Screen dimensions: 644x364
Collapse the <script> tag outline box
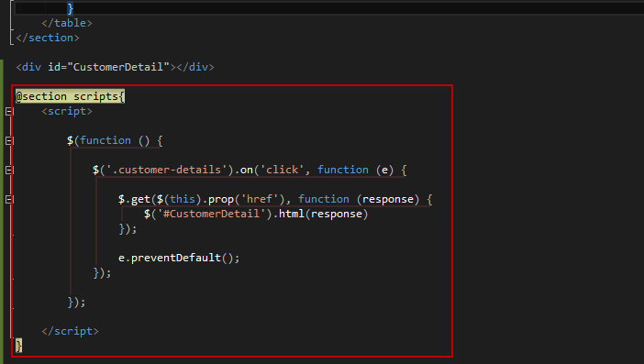point(8,111)
